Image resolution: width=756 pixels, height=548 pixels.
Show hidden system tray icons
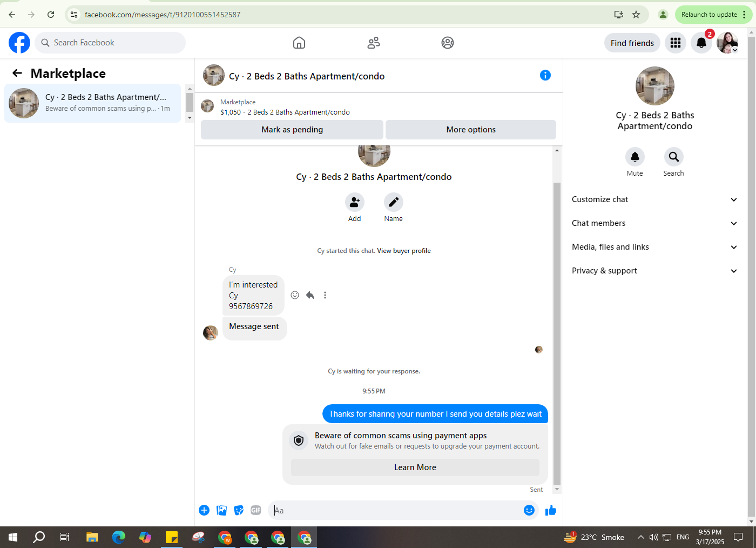tap(640, 537)
